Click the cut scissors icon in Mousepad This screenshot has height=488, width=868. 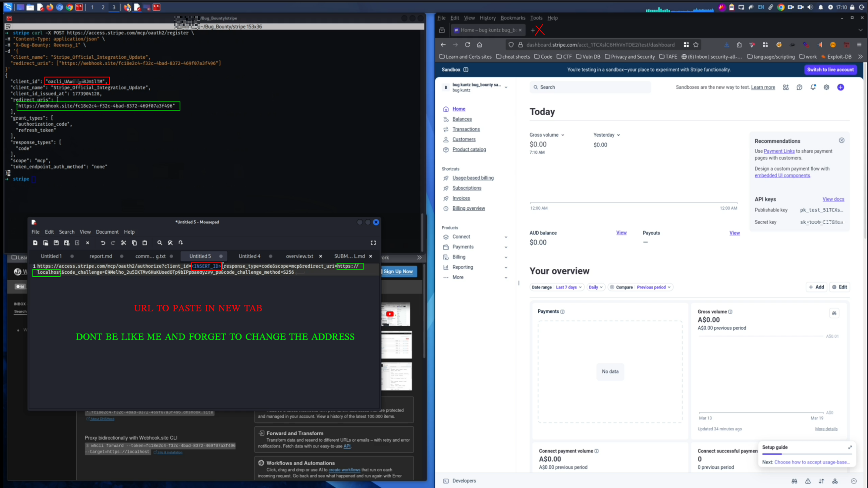click(124, 243)
